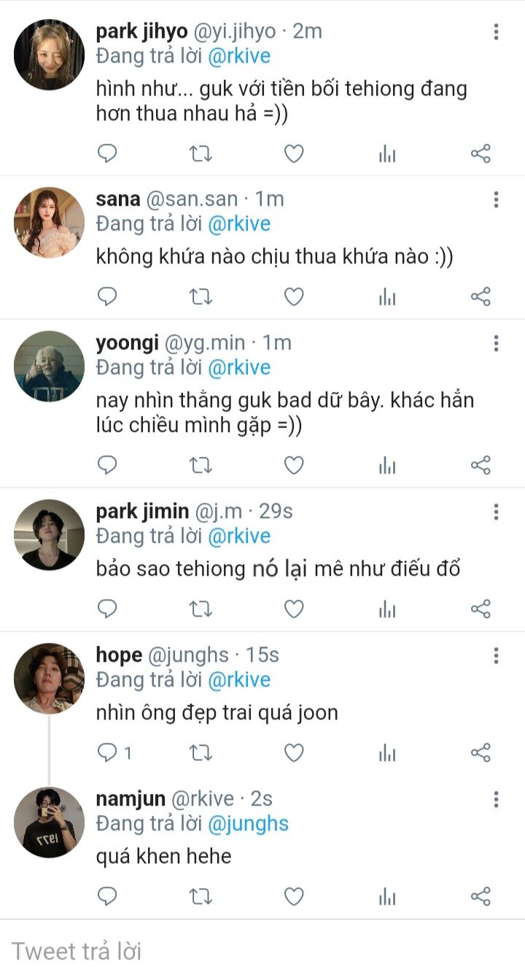Toggle like on park jimin's tweet
The image size is (525, 980).
tap(294, 609)
